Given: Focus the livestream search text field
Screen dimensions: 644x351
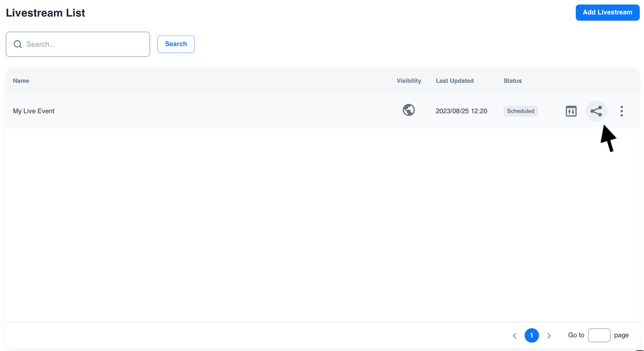Looking at the screenshot, I should click(x=85, y=44).
